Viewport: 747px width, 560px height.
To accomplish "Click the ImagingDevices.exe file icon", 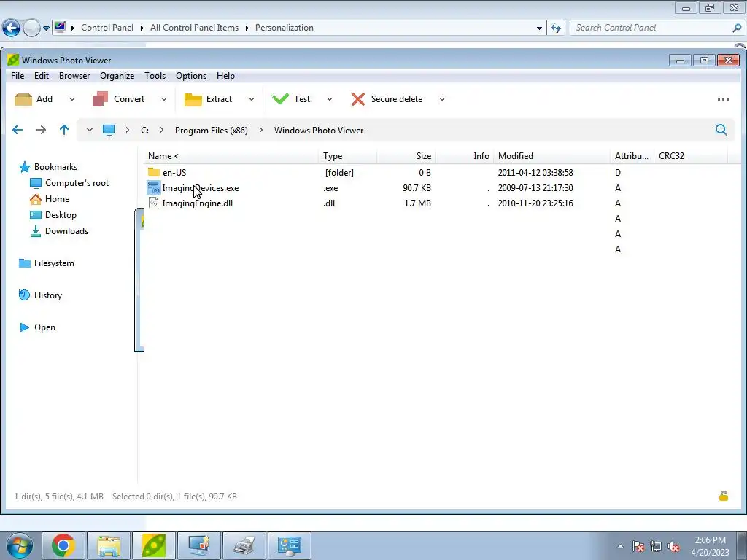I will click(153, 187).
